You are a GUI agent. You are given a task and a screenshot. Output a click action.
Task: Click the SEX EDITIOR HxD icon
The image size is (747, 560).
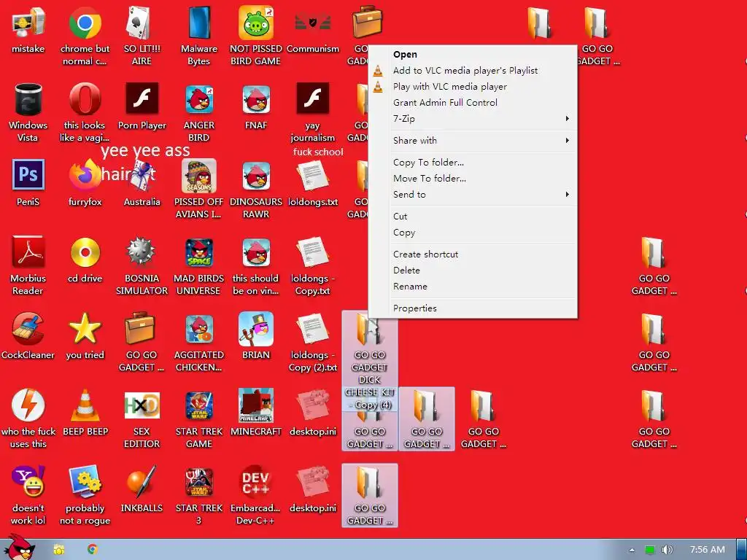point(142,419)
